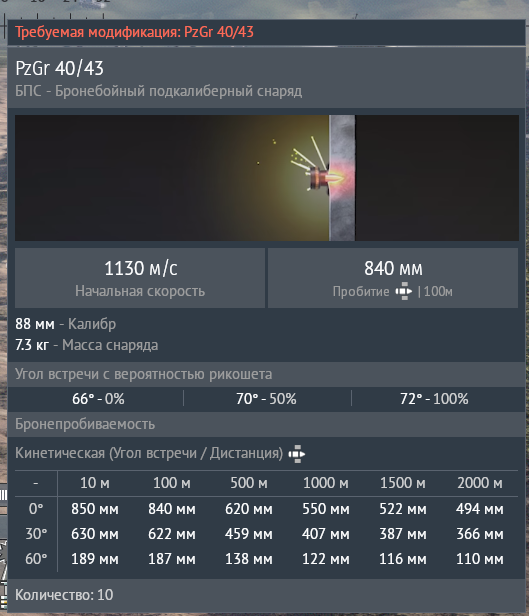Viewport: 529px width, 616px height.
Task: Select the 630 мм cell
Action: click(x=95, y=534)
